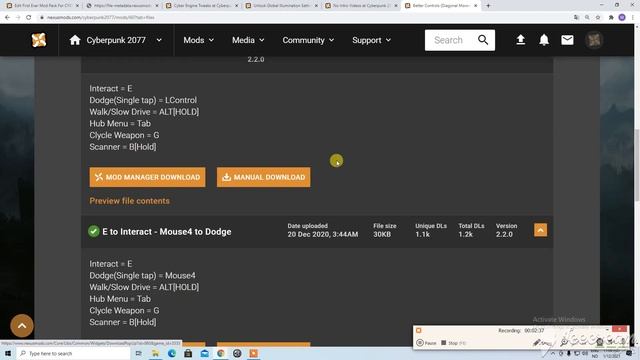The height and width of the screenshot is (360, 640).
Task: Open Preview file contents link
Action: tap(129, 201)
